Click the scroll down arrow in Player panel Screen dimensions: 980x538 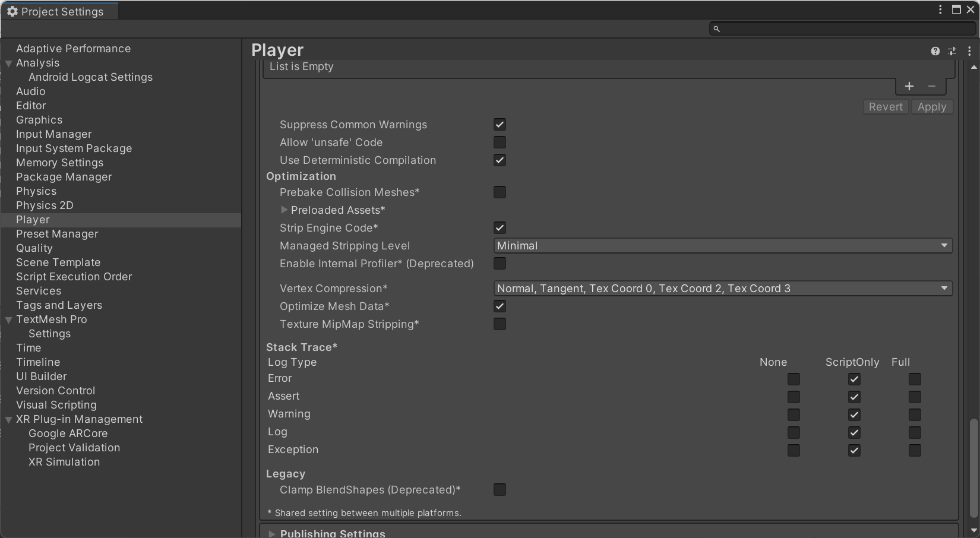tap(973, 530)
